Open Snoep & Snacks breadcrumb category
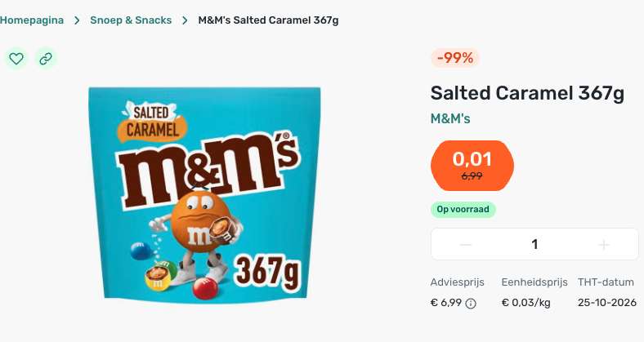 pyautogui.click(x=131, y=20)
